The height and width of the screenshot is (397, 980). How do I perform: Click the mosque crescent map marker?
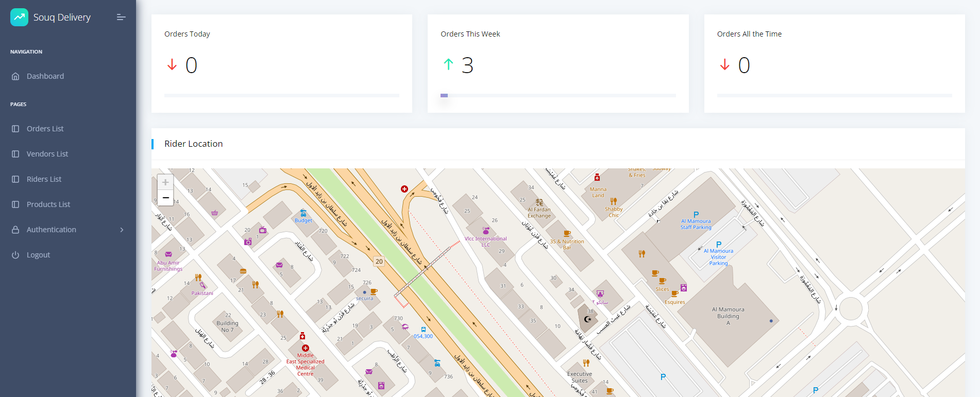[588, 319]
